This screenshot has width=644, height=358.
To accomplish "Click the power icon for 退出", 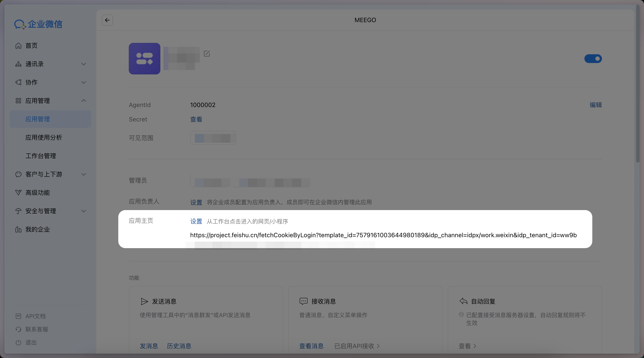I will click(x=18, y=342).
